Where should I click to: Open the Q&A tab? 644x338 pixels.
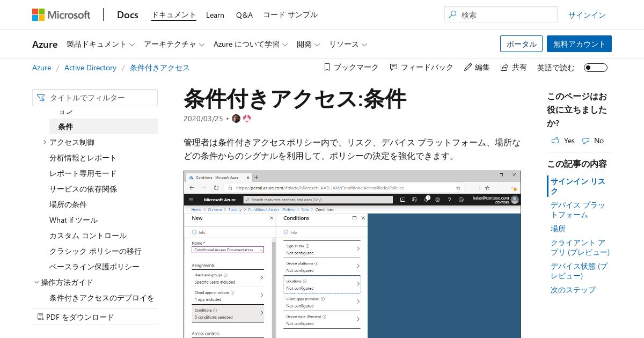coord(244,15)
